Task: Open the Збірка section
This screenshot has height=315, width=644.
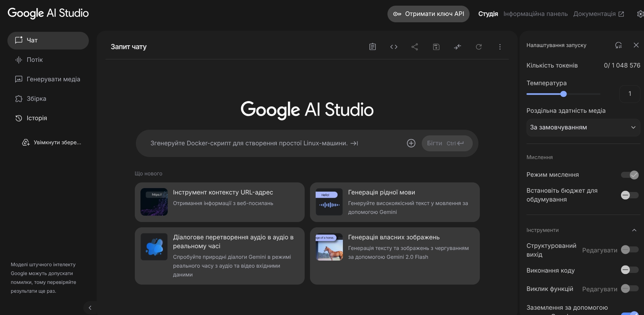Action: pos(48,99)
